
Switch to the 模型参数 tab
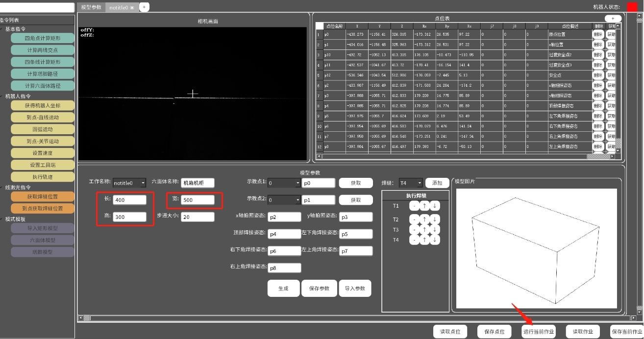(91, 7)
